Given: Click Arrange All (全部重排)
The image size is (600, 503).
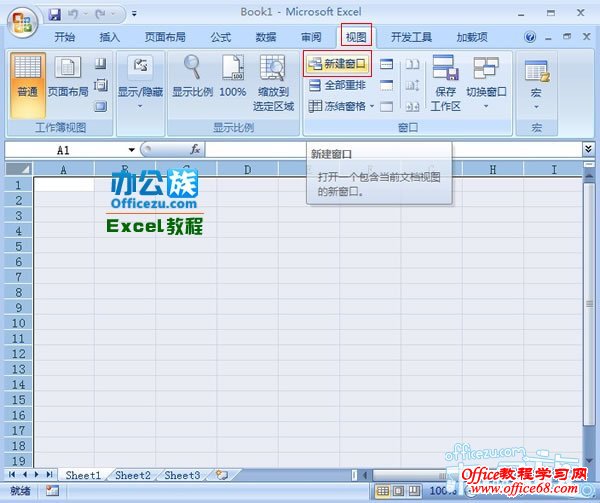Looking at the screenshot, I should point(338,85).
